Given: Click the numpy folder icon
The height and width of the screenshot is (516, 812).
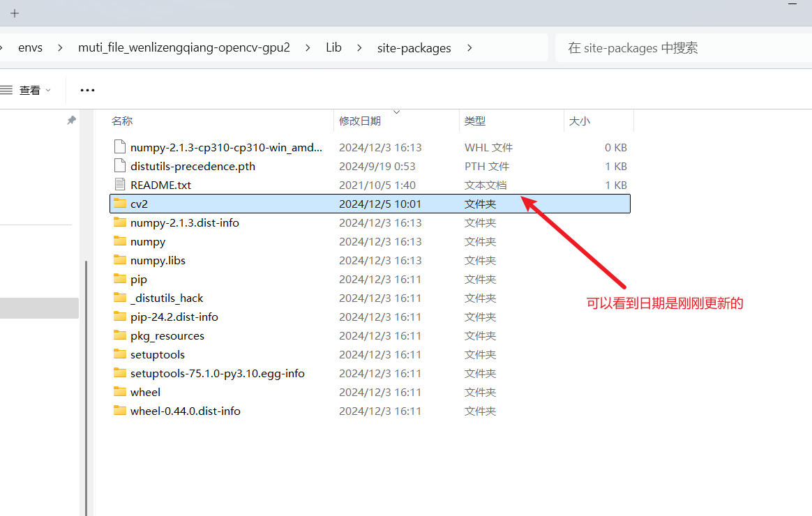Looking at the screenshot, I should (120, 241).
